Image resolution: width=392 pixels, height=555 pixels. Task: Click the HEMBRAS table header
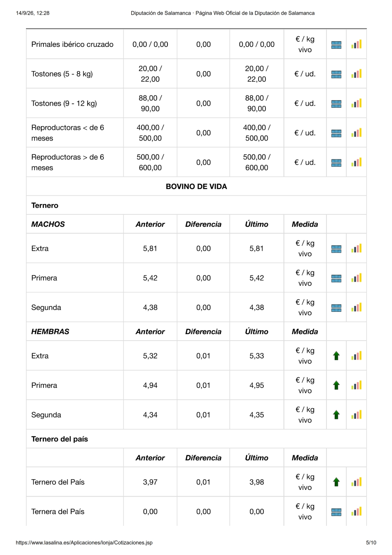[50, 332]
